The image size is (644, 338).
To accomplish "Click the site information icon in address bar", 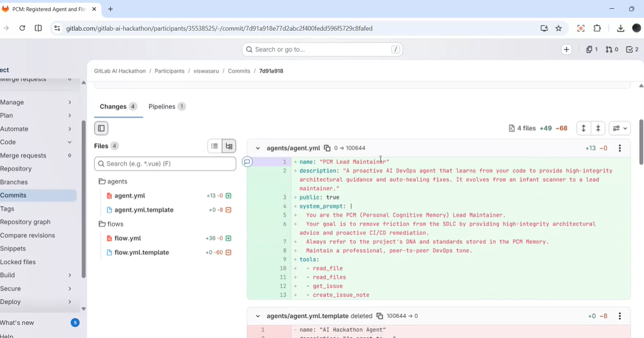I will click(57, 29).
